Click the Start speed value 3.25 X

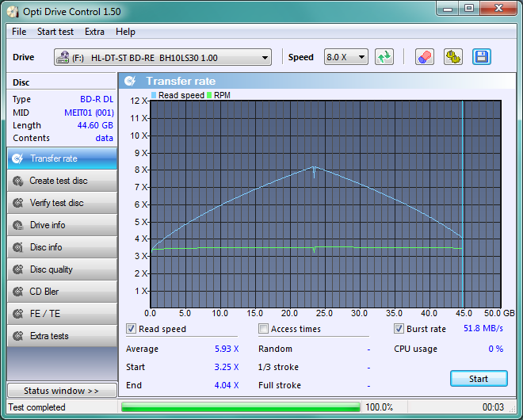tap(227, 367)
